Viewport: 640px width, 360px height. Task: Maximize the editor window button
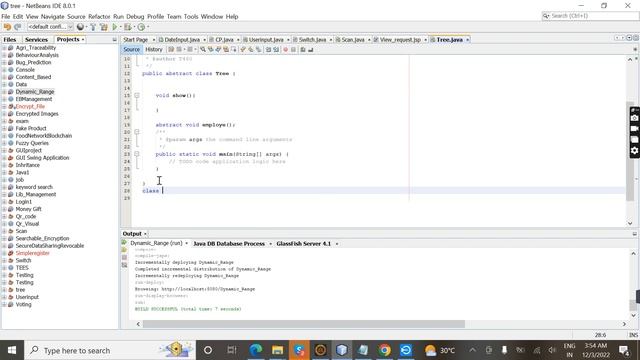[636, 38]
